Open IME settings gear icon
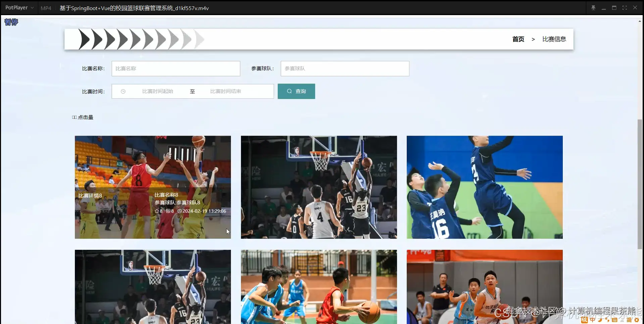The width and height of the screenshot is (644, 324). (x=637, y=320)
